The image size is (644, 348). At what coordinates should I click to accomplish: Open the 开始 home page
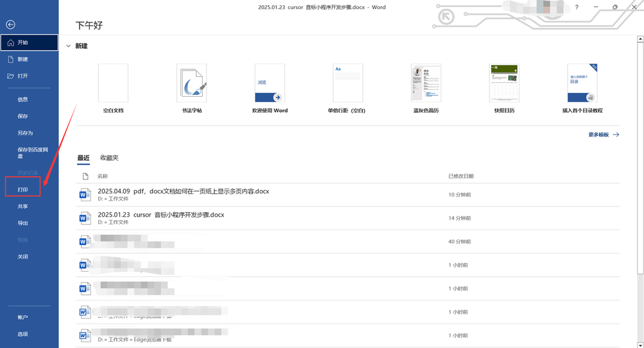click(x=29, y=43)
